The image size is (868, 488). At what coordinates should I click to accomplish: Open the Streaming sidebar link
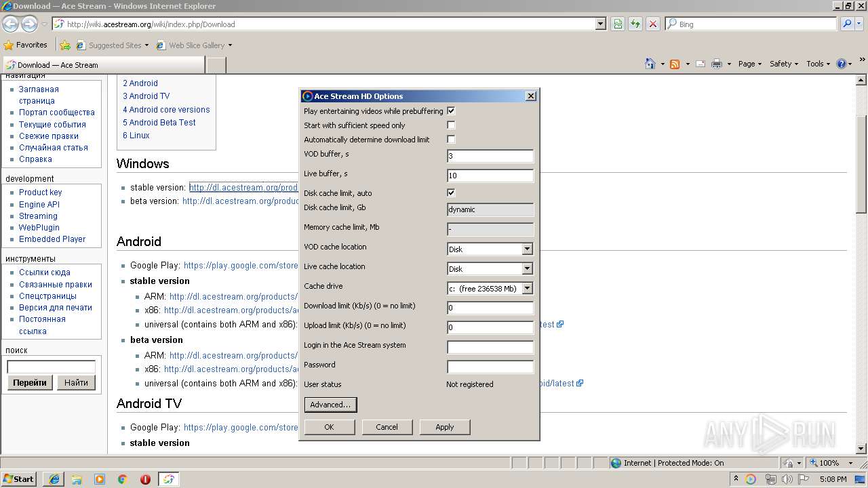pyautogui.click(x=38, y=216)
